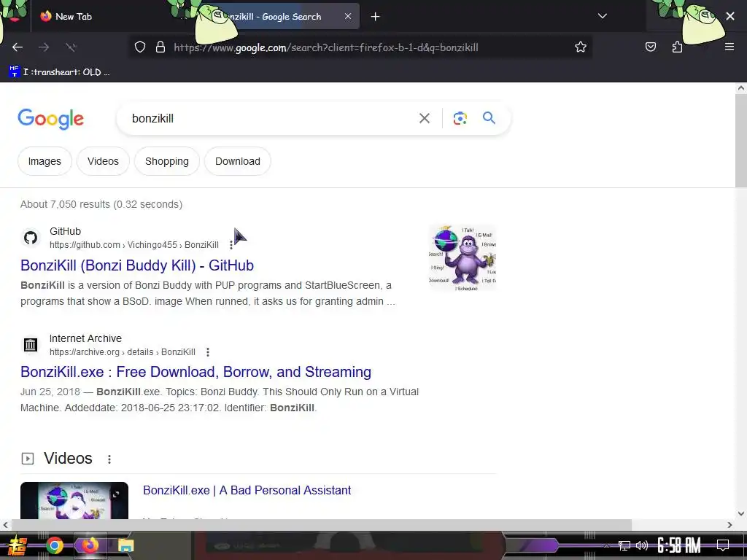Clear the search query with X
747x560 pixels.
pos(424,118)
